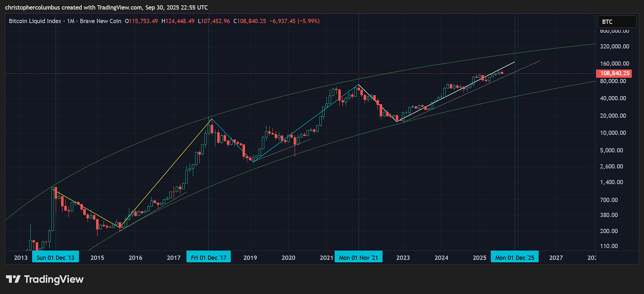Image resolution: width=644 pixels, height=294 pixels.
Task: Click the 2023 year label on time axis
Action: click(403, 257)
